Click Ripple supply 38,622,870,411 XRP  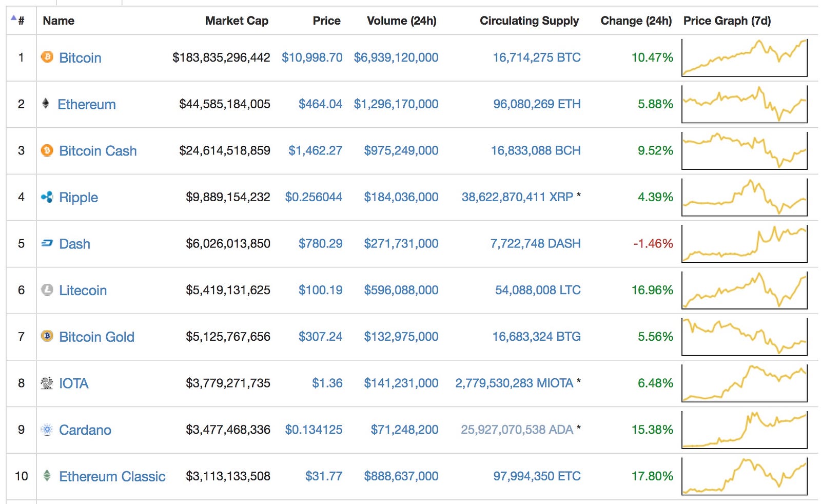click(x=518, y=197)
